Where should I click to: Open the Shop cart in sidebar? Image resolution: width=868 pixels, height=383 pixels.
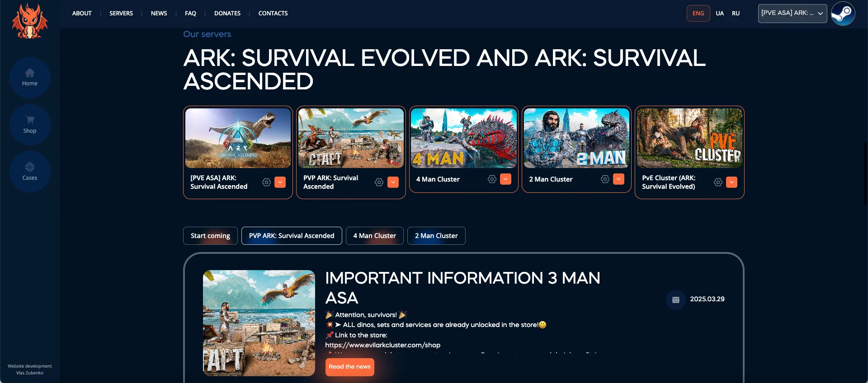[30, 125]
